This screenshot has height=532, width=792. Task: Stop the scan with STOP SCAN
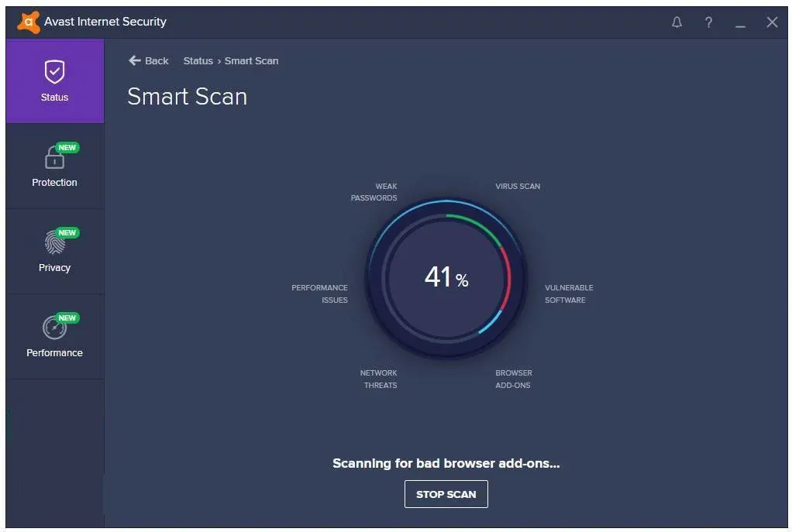(446, 494)
